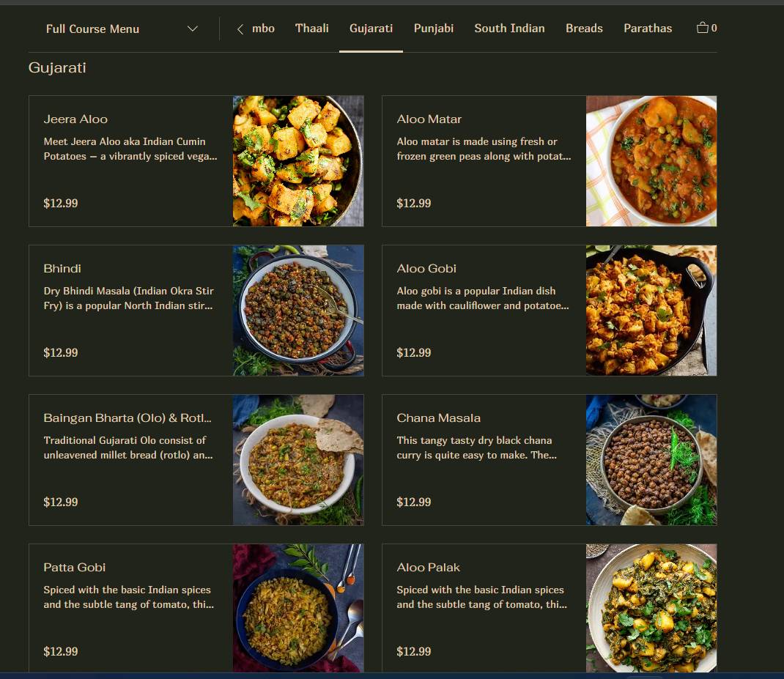Image resolution: width=784 pixels, height=679 pixels.
Task: Select the partially hidden 'mbo' tab
Action: (x=263, y=29)
